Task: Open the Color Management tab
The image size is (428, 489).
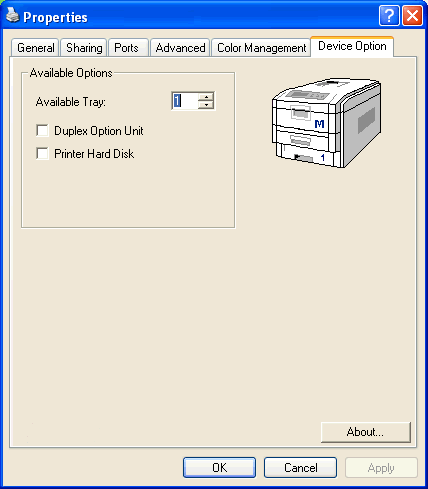Action: (x=261, y=48)
